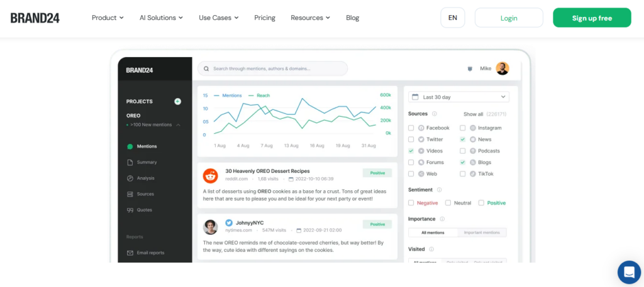Tick the Podcasts source checkbox
This screenshot has height=287, width=644.
point(462,151)
